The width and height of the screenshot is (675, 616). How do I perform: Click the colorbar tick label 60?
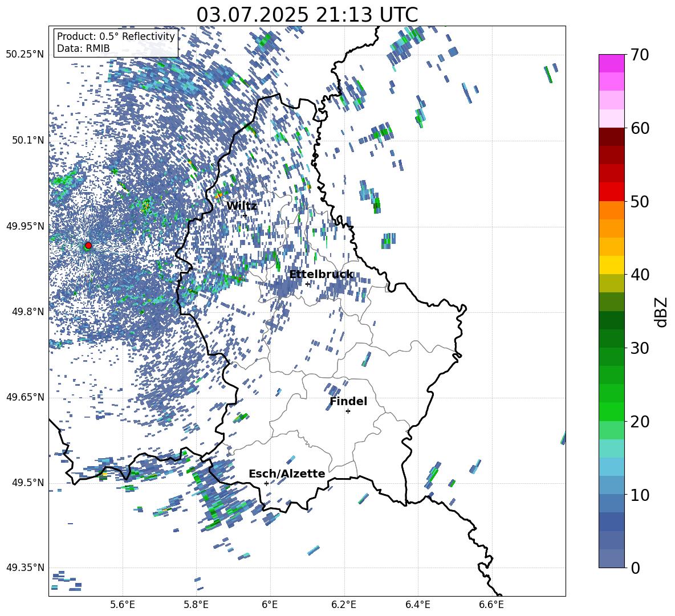point(640,128)
